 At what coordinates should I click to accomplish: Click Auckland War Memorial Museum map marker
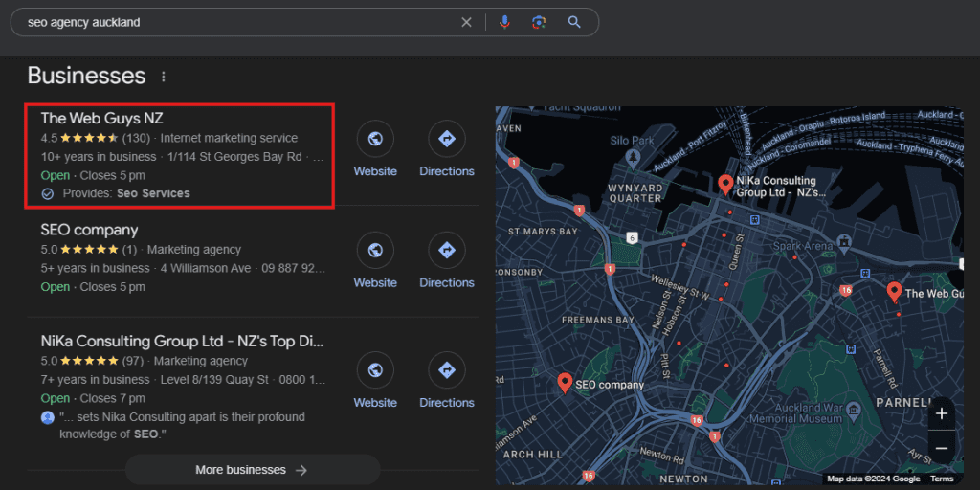[x=855, y=410]
